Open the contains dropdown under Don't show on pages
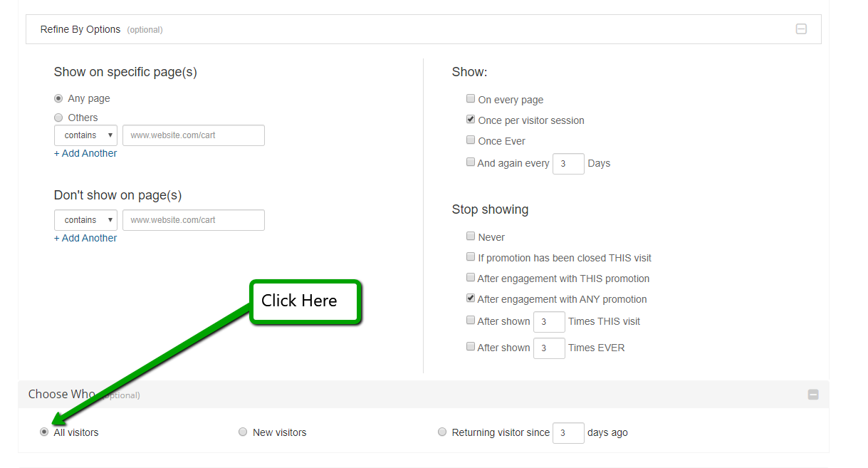868x468 pixels. (x=85, y=220)
